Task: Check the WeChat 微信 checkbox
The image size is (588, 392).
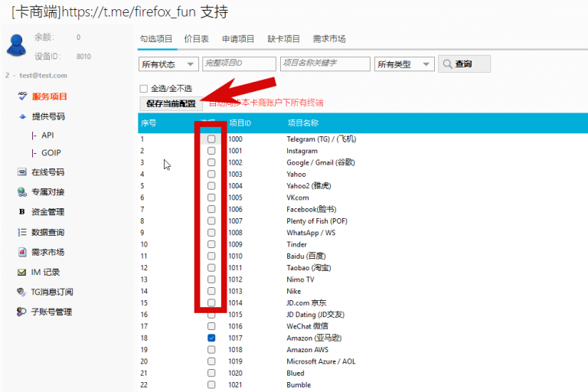Action: [x=211, y=326]
